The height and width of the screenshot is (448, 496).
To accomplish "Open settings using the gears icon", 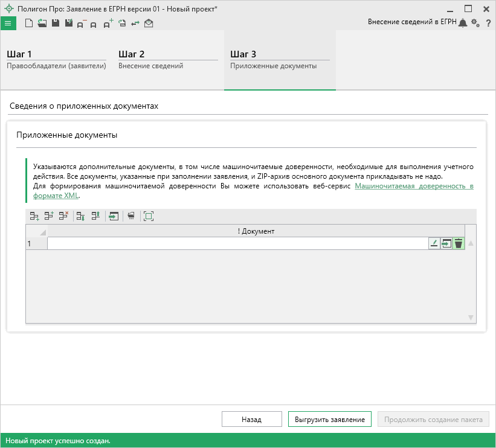I will tap(475, 23).
